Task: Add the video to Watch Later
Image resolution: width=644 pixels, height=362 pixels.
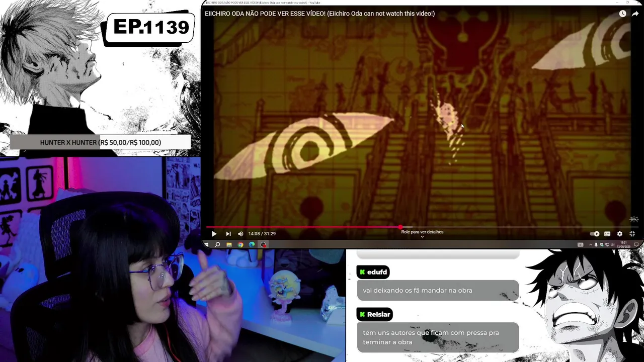Action: click(x=622, y=14)
